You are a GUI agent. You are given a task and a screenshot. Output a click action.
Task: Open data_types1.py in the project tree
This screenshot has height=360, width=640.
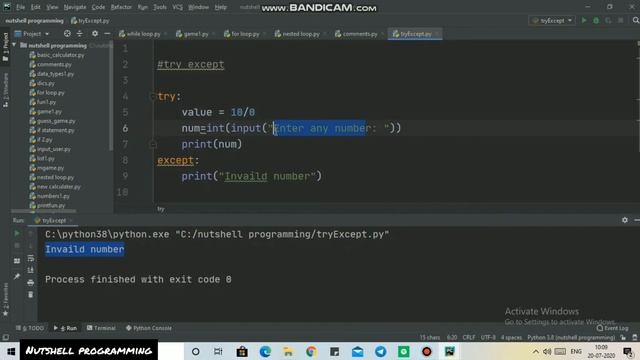(55, 74)
